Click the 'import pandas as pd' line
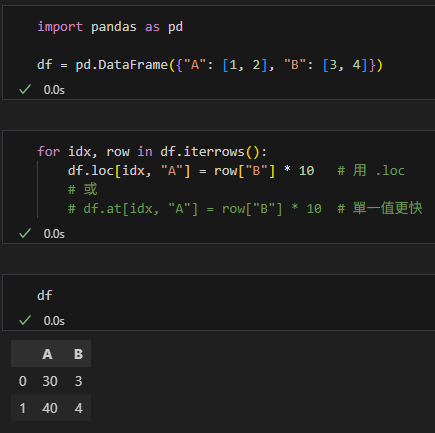Screen dimensions: 435x433 110,27
